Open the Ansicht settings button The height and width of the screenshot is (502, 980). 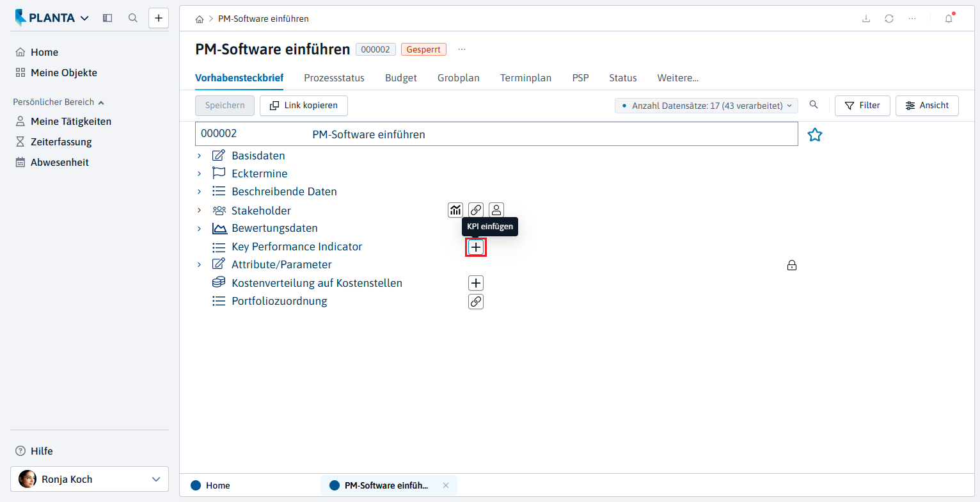927,106
